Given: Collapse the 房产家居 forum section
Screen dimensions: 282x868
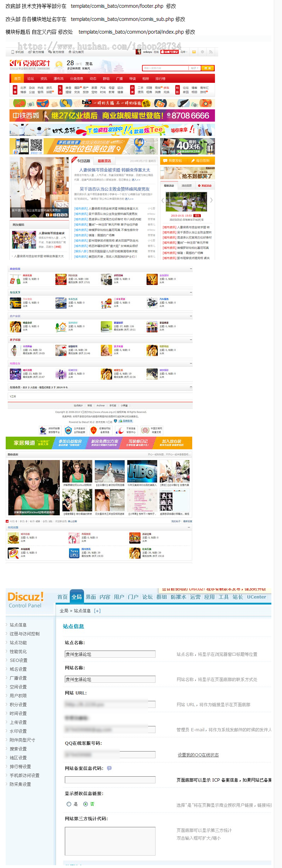Looking at the screenshot, I should pyautogui.click(x=191, y=316).
